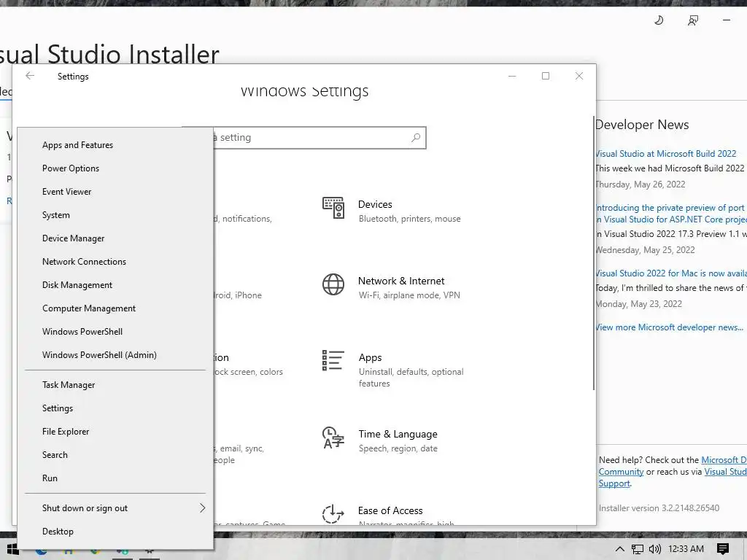The width and height of the screenshot is (747, 560).
Task: Click the volume speaker tray icon
Action: [655, 549]
